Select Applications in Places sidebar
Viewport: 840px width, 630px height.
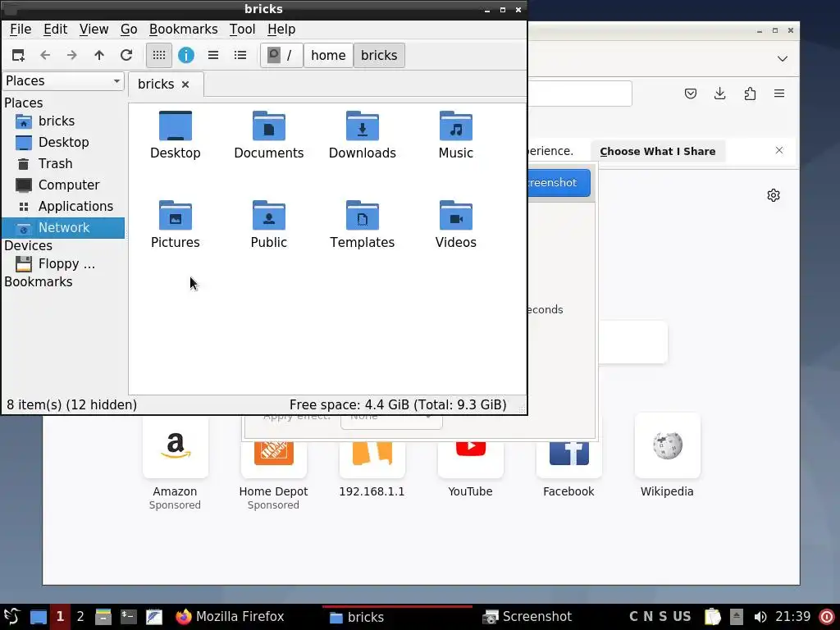(63, 207)
